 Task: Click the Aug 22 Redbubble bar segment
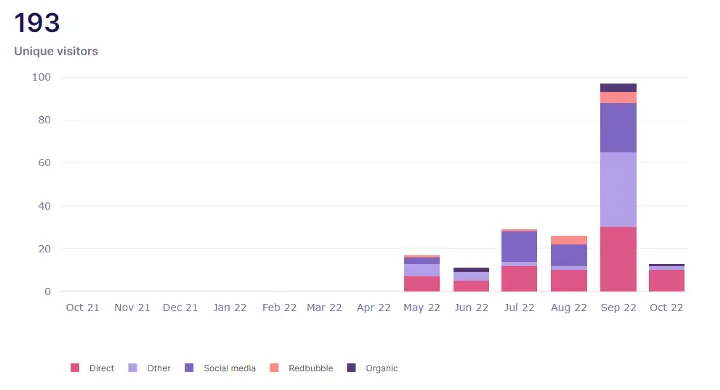pos(568,240)
